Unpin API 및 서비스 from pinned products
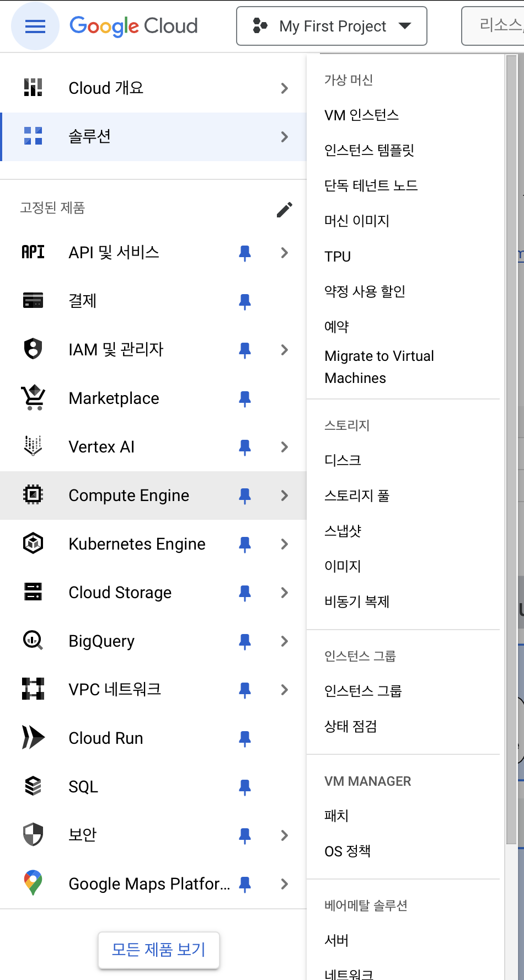This screenshot has height=980, width=524. (x=245, y=253)
